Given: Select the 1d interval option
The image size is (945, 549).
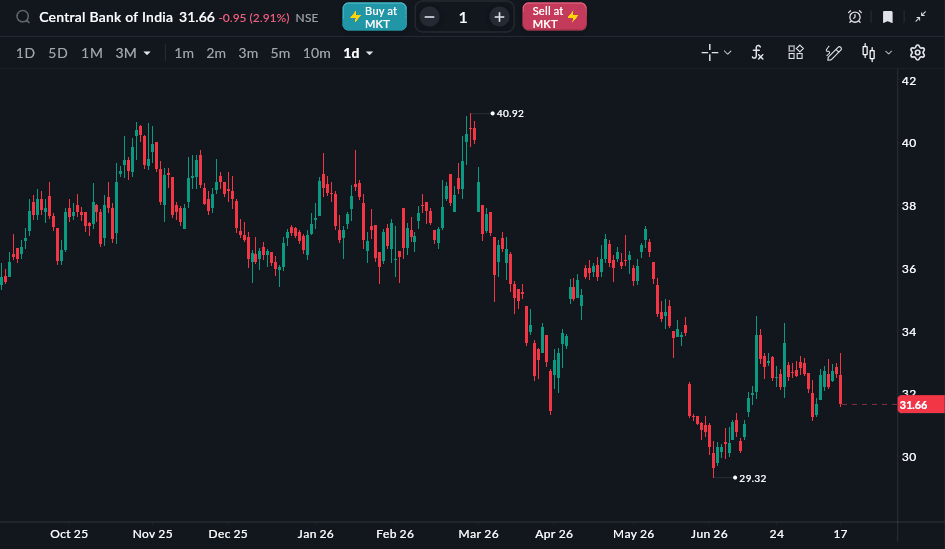Looking at the screenshot, I should coord(351,53).
